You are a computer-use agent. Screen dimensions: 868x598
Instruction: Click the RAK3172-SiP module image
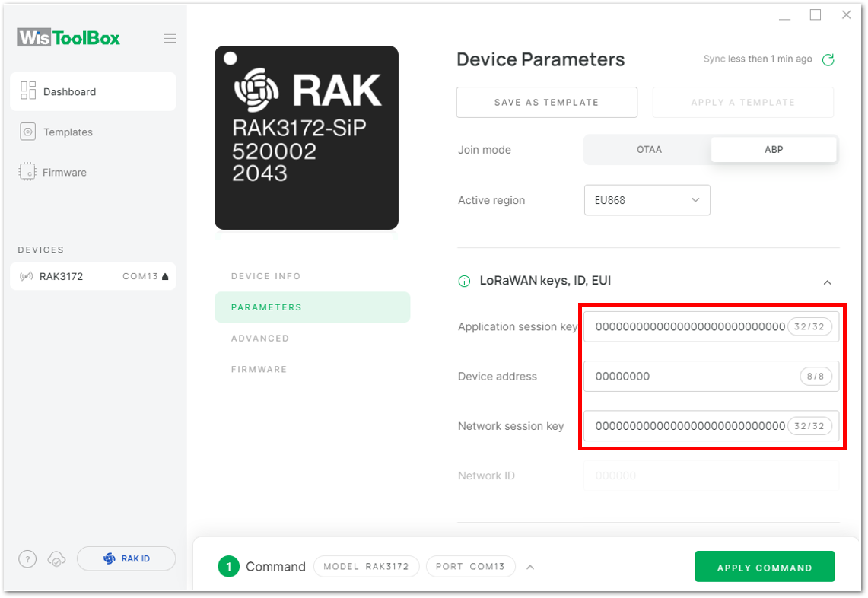pos(307,137)
